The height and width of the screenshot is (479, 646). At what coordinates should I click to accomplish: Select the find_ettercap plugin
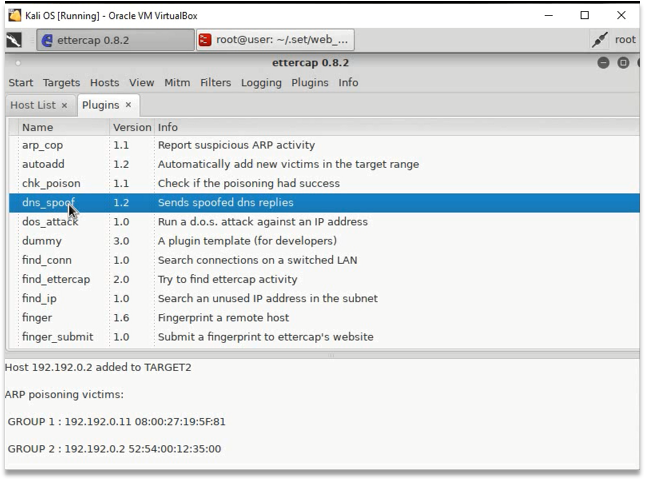point(324,279)
